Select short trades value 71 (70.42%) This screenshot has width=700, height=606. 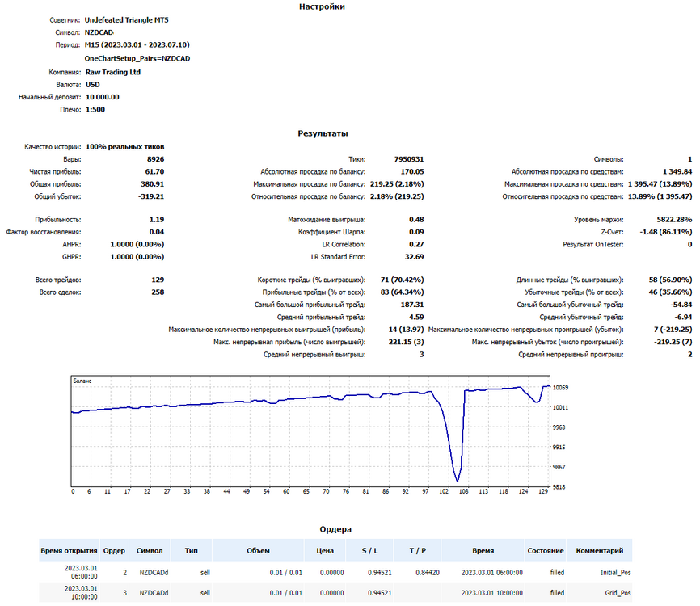(x=403, y=280)
